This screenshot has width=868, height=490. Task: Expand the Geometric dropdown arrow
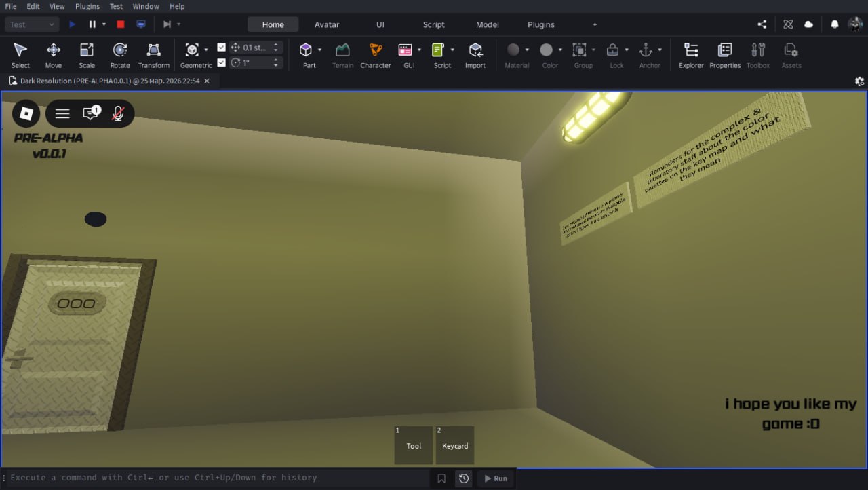point(205,50)
